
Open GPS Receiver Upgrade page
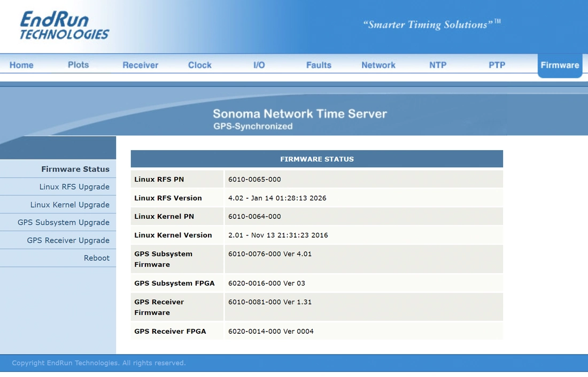(68, 240)
